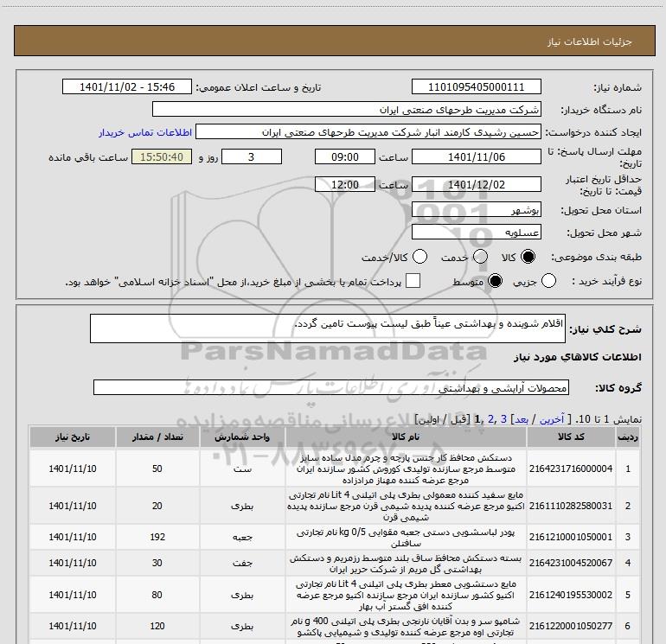Click the شماره نیاز number field

(x=476, y=86)
